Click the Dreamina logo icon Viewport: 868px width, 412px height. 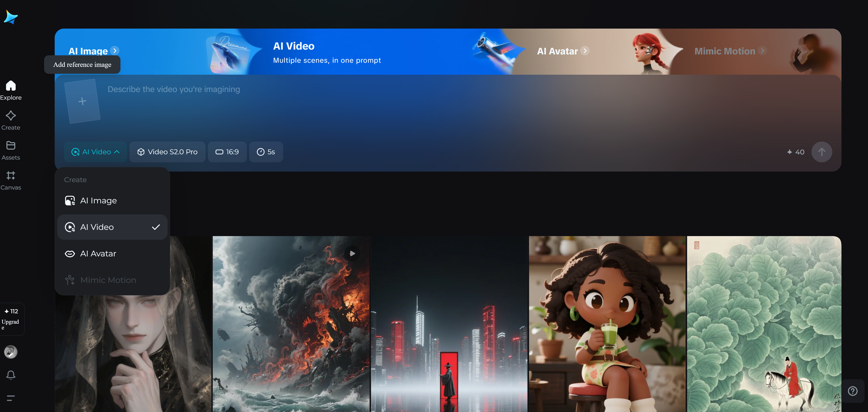[11, 17]
